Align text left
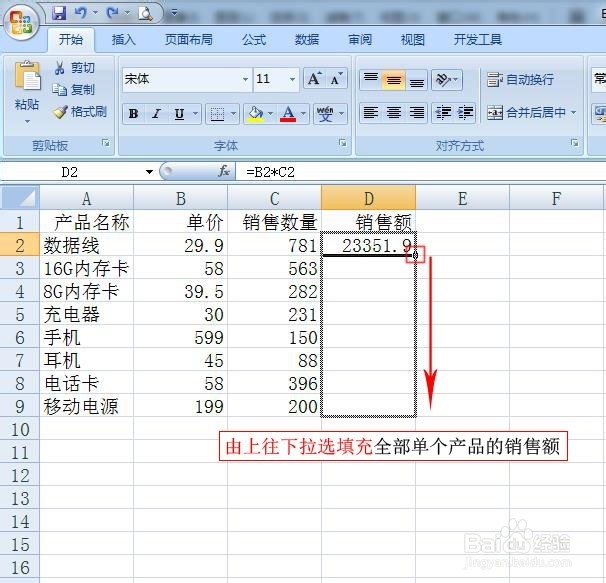 pyautogui.click(x=371, y=113)
